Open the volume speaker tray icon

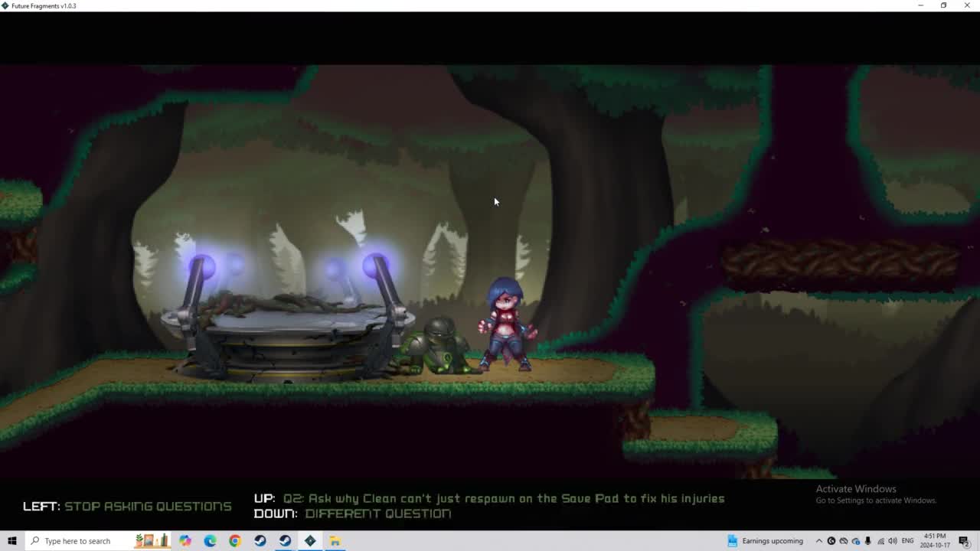coord(892,541)
